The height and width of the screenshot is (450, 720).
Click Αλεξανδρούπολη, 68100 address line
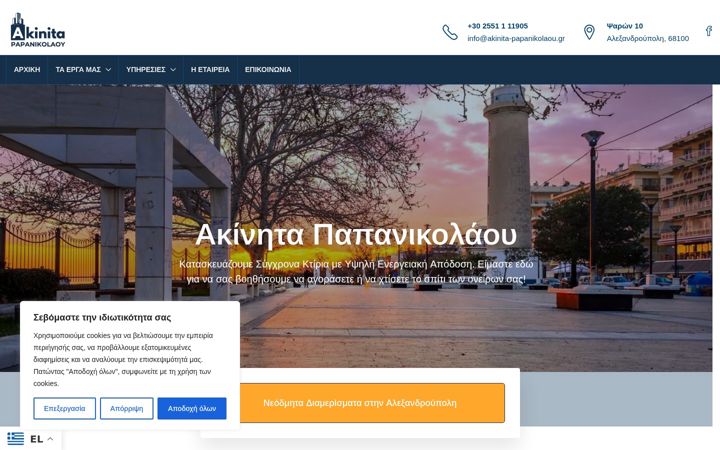647,39
